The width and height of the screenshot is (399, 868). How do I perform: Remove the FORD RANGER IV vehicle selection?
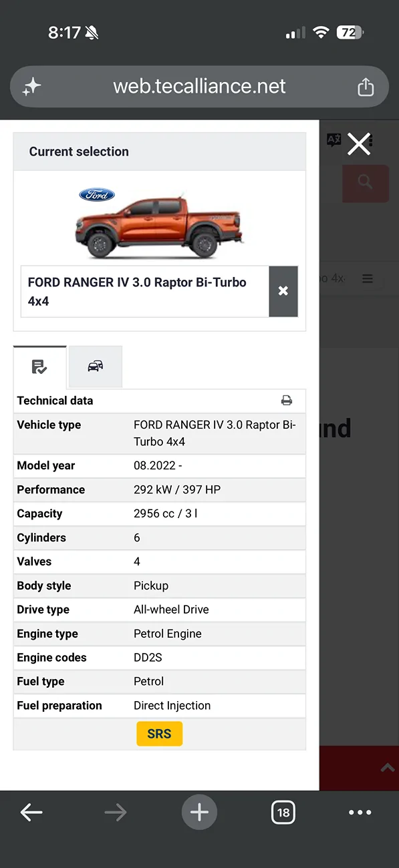(x=283, y=291)
